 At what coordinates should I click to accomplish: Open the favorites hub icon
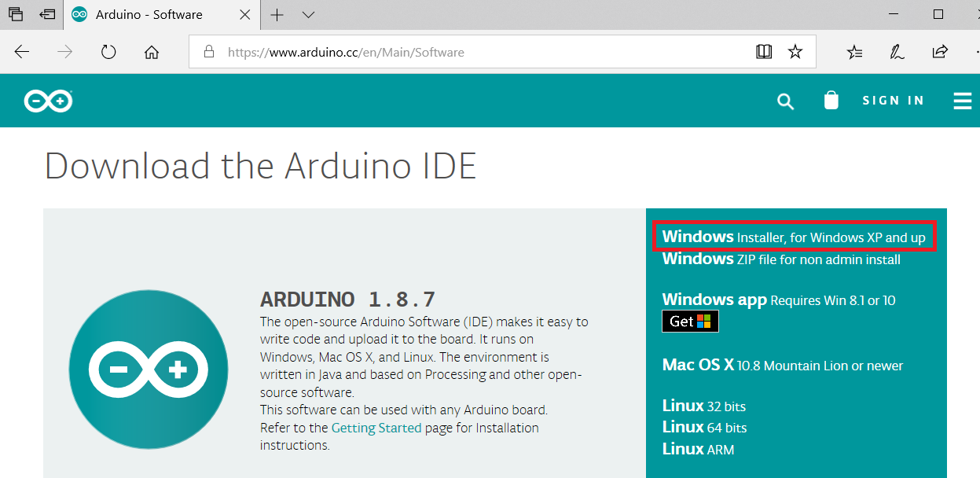click(x=854, y=52)
